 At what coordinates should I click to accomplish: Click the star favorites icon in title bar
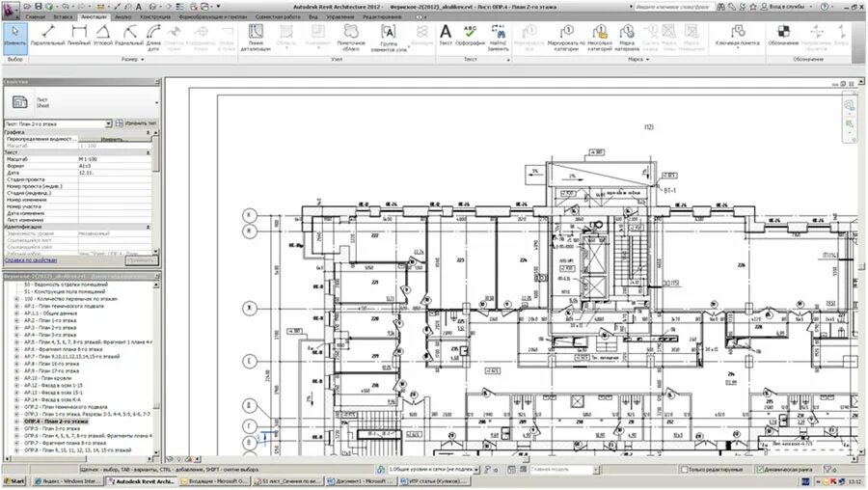[x=753, y=7]
